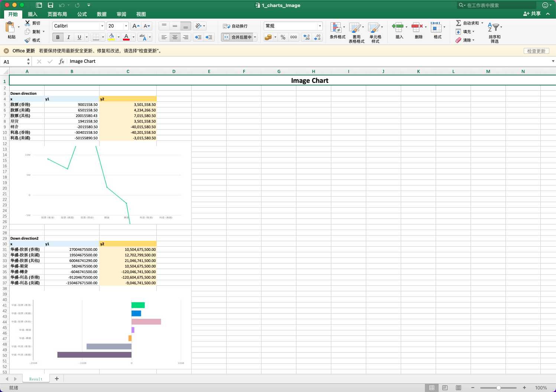Toggle Bold formatting
Image resolution: width=556 pixels, height=392 pixels.
point(58,37)
